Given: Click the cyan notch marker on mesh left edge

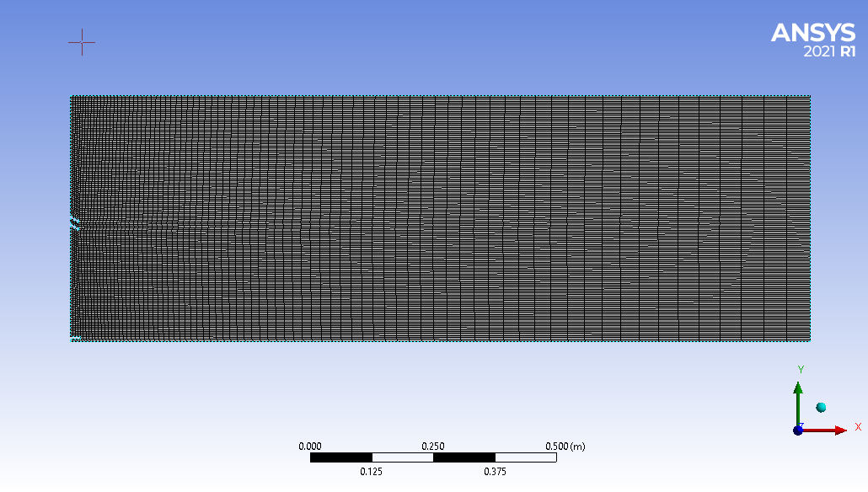Looking at the screenshot, I should click(x=75, y=223).
